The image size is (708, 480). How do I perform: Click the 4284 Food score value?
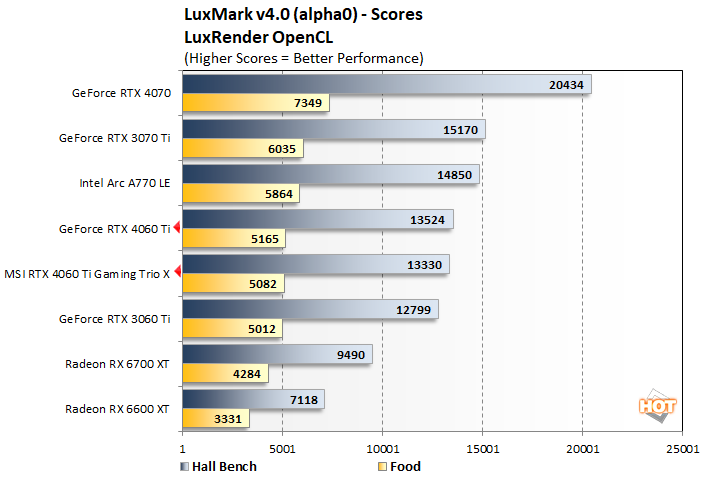click(x=247, y=374)
